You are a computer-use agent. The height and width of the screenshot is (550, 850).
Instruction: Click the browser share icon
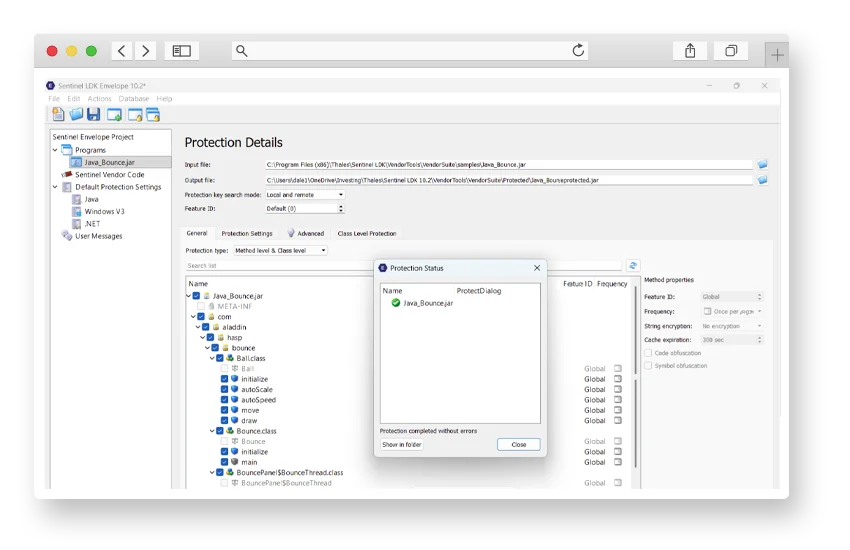[x=690, y=51]
